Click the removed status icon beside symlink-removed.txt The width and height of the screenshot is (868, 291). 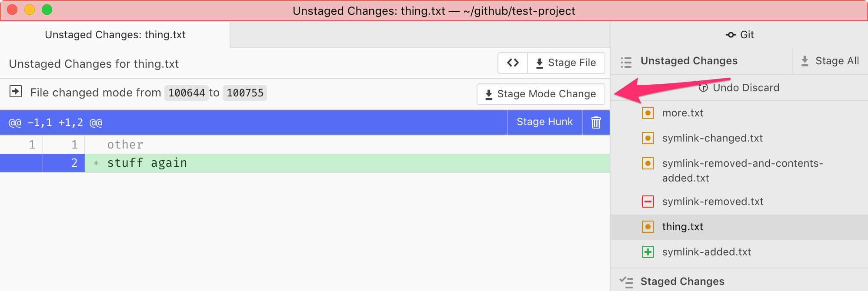click(x=648, y=202)
